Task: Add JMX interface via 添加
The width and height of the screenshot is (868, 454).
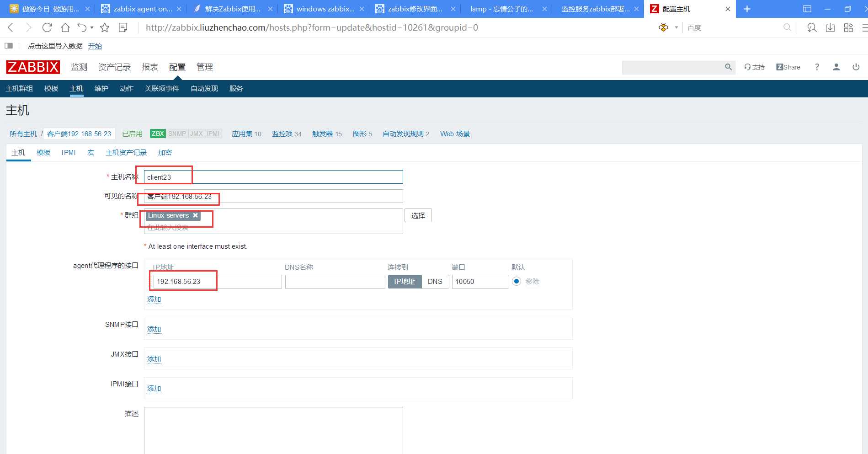Action: 154,359
